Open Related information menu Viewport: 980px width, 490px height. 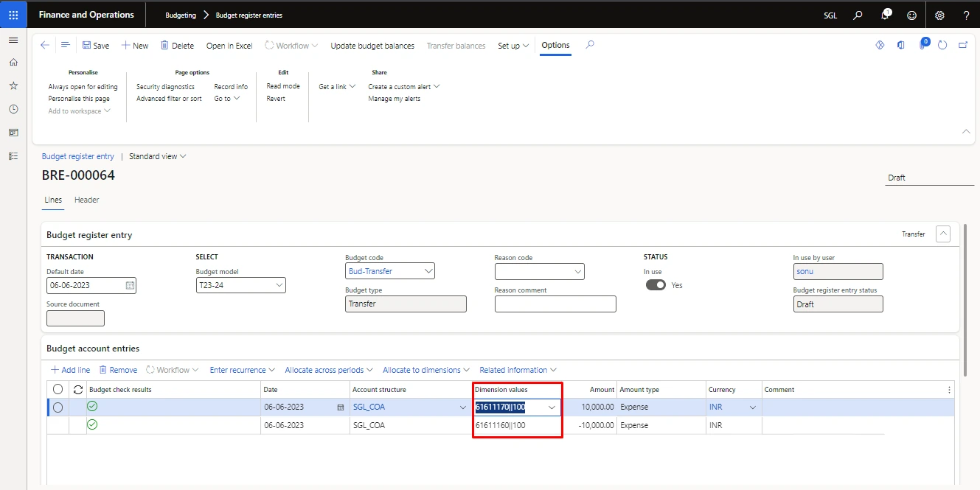click(518, 370)
